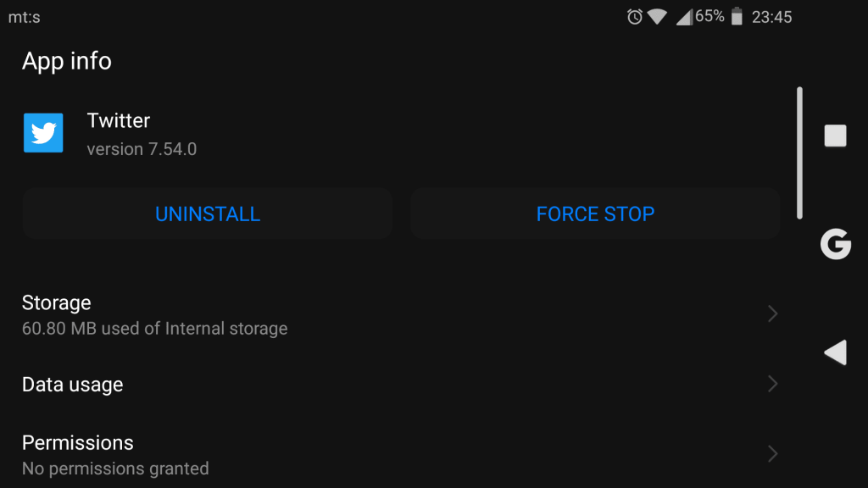Tap the Wi-Fi signal status icon

pyautogui.click(x=657, y=17)
